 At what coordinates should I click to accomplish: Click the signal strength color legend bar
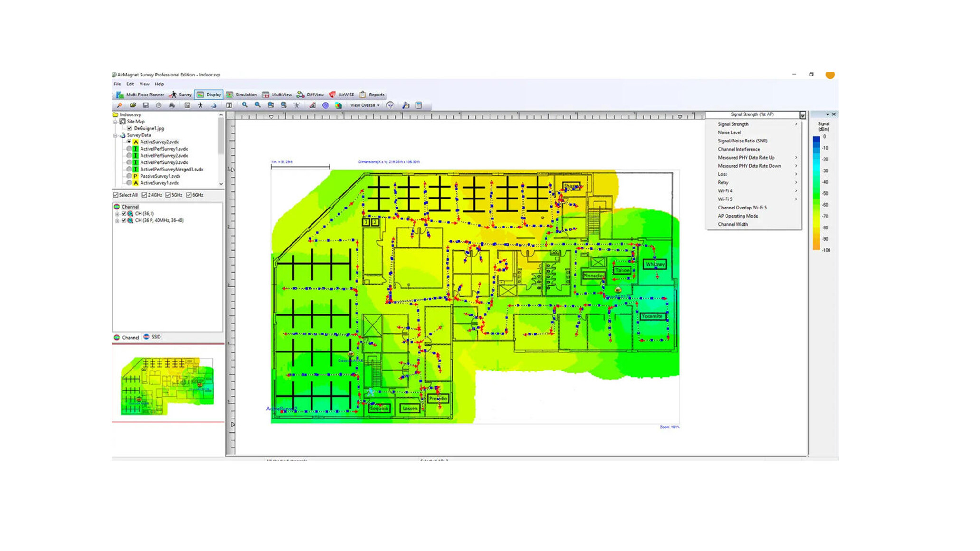(x=816, y=193)
